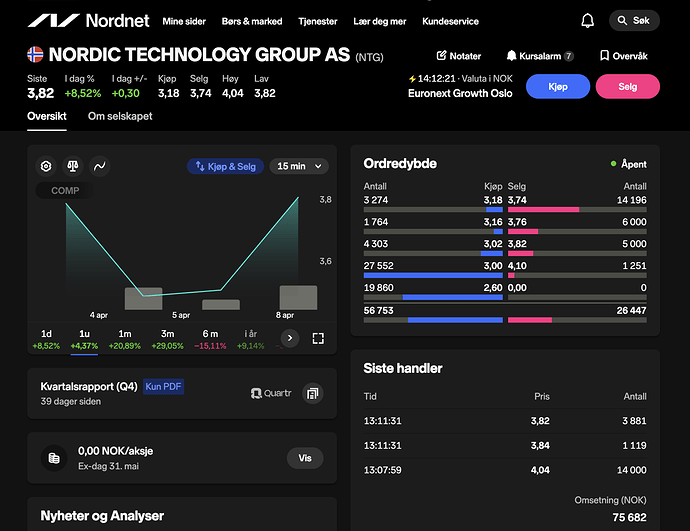The width and height of the screenshot is (690, 531).
Task: Click the Vis dividend button
Action: [305, 458]
